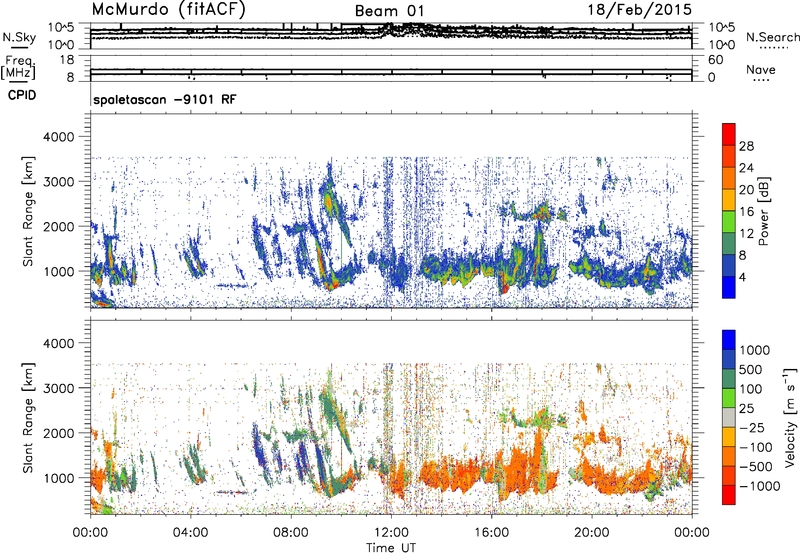The height and width of the screenshot is (554, 800).
Task: Click the '-1000' velocity scale value
Action: 760,486
